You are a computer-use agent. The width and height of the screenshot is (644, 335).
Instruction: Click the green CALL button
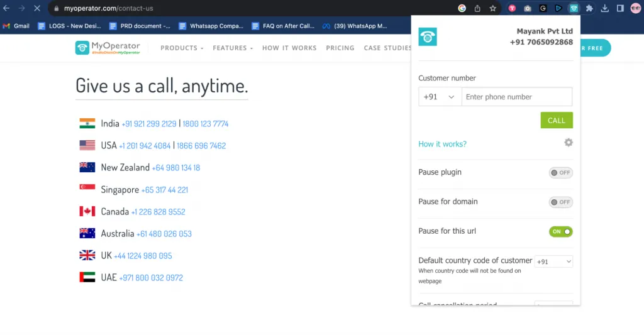(x=557, y=120)
